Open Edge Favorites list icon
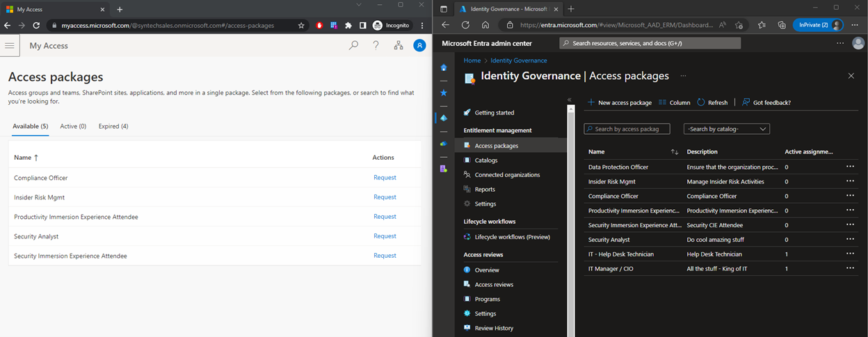The height and width of the screenshot is (337, 868). coord(762,24)
